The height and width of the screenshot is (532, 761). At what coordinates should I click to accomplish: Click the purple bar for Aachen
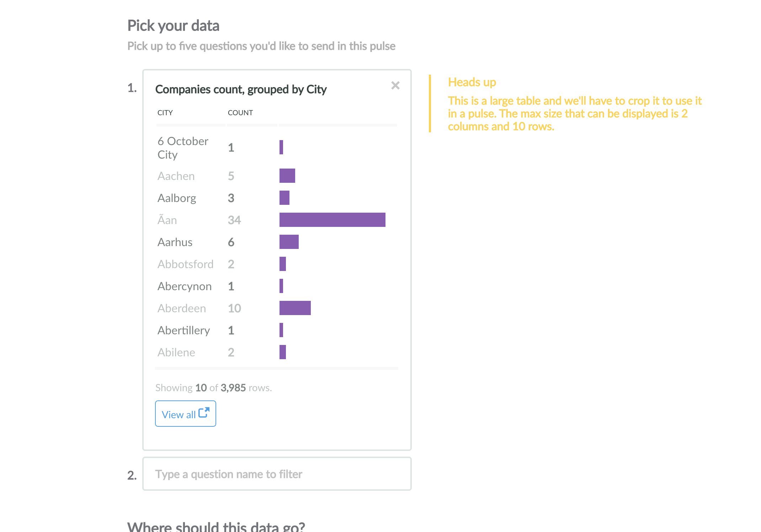[287, 176]
